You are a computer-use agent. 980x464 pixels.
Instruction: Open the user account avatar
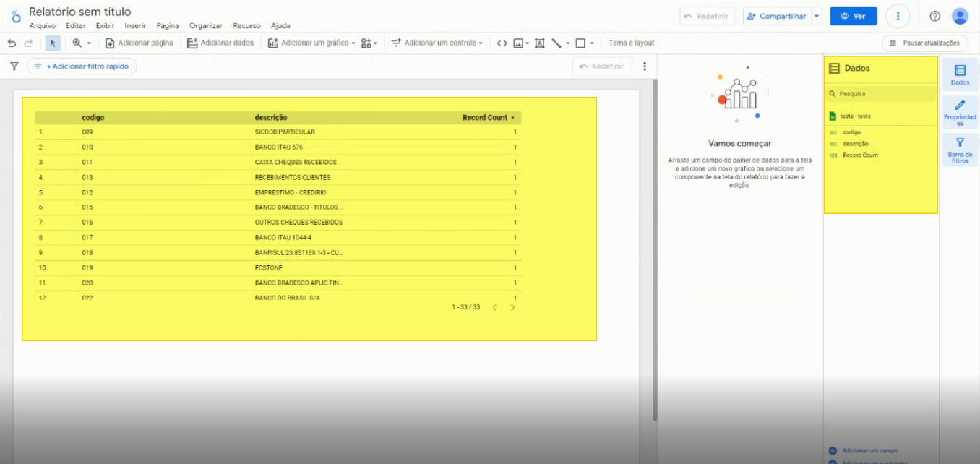960,16
